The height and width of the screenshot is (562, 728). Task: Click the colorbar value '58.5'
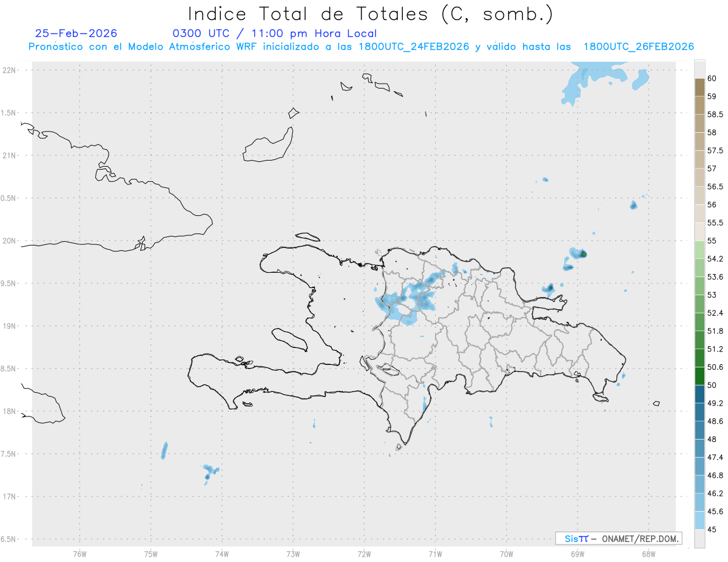(715, 114)
